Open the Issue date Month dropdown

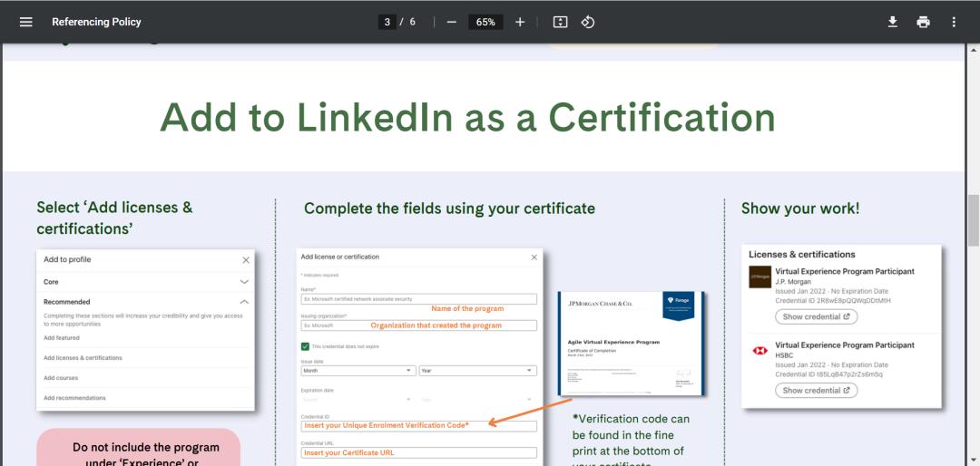358,371
